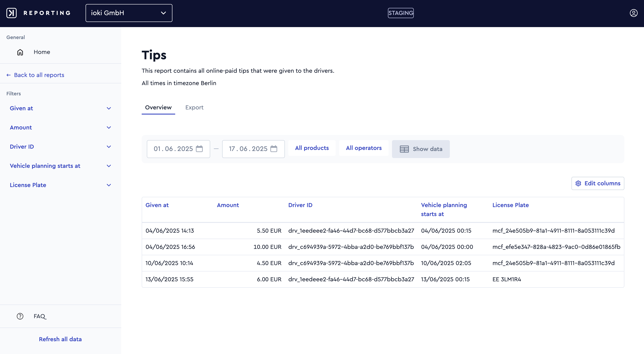
Task: Click the STAGING badge
Action: click(x=401, y=13)
